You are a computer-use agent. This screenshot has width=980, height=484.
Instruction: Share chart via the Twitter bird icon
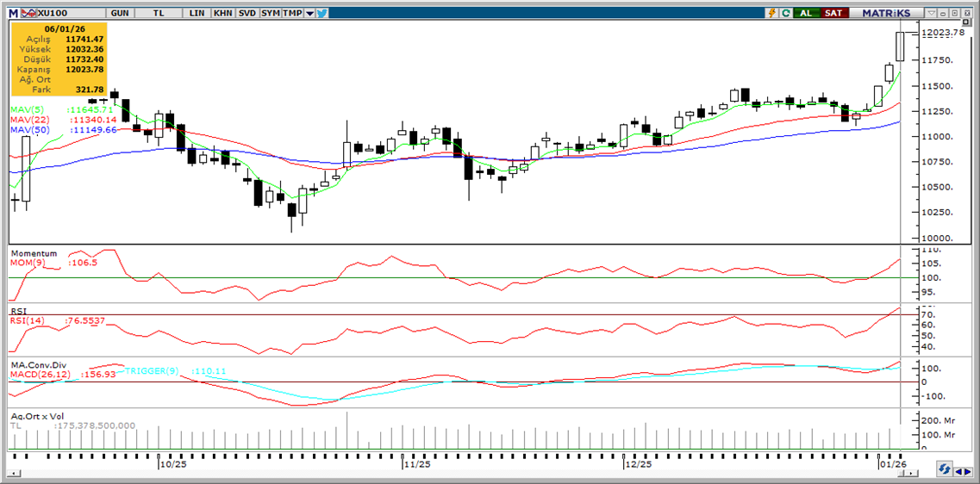point(321,13)
